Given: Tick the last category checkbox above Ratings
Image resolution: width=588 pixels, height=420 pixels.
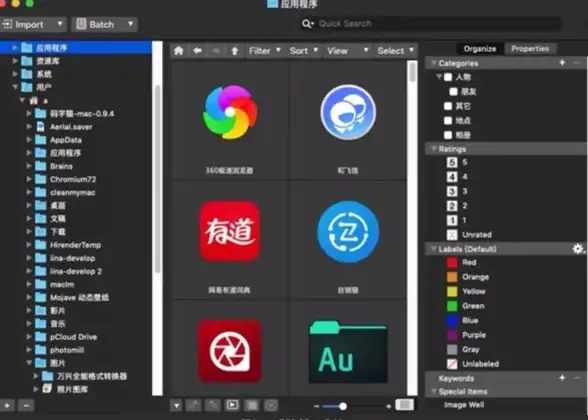Looking at the screenshot, I should 448,135.
